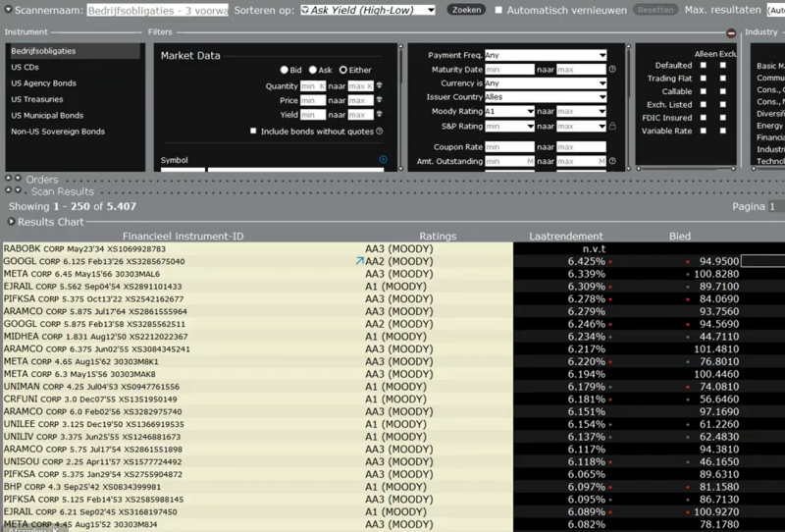
Task: Click the Ratings column header
Action: tap(438, 236)
